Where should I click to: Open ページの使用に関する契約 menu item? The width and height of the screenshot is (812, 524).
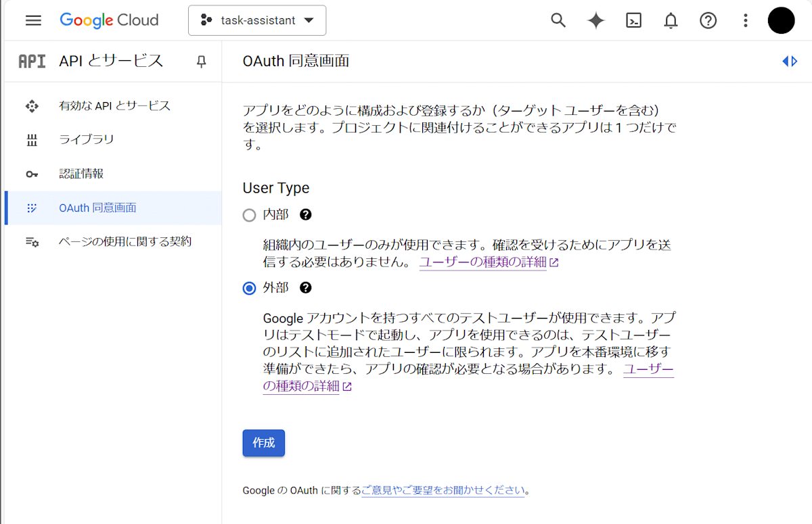click(x=112, y=241)
